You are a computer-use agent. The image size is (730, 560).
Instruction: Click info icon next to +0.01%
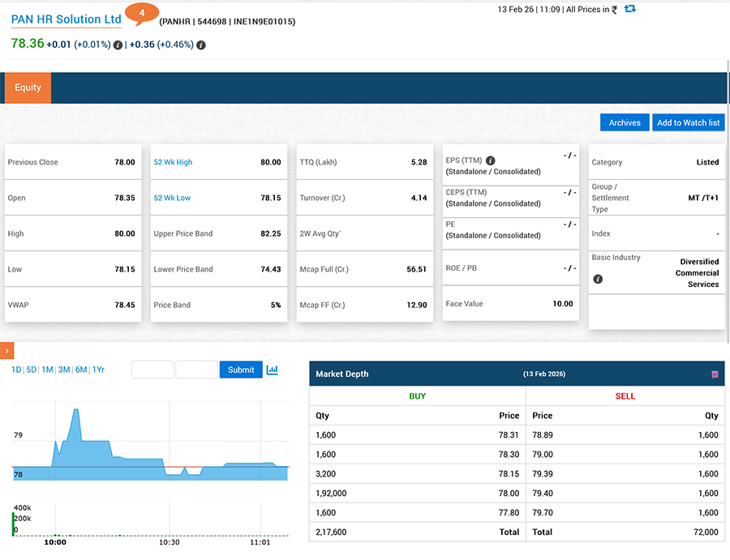tap(118, 45)
